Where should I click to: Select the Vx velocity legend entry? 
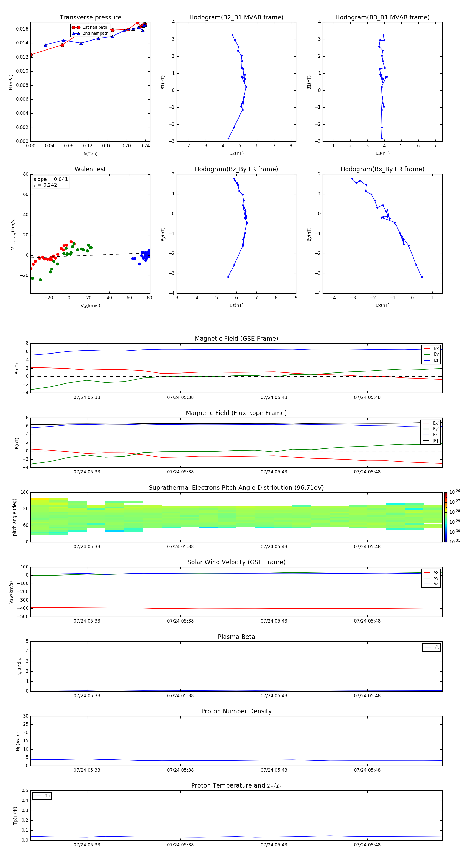[x=431, y=572]
